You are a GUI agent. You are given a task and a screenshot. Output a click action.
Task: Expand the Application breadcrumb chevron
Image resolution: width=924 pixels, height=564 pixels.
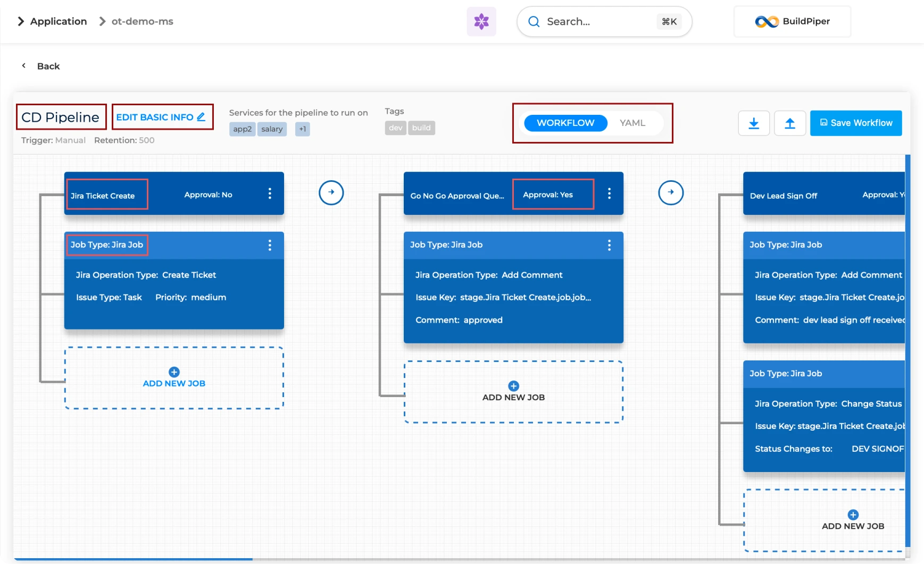[x=21, y=21]
